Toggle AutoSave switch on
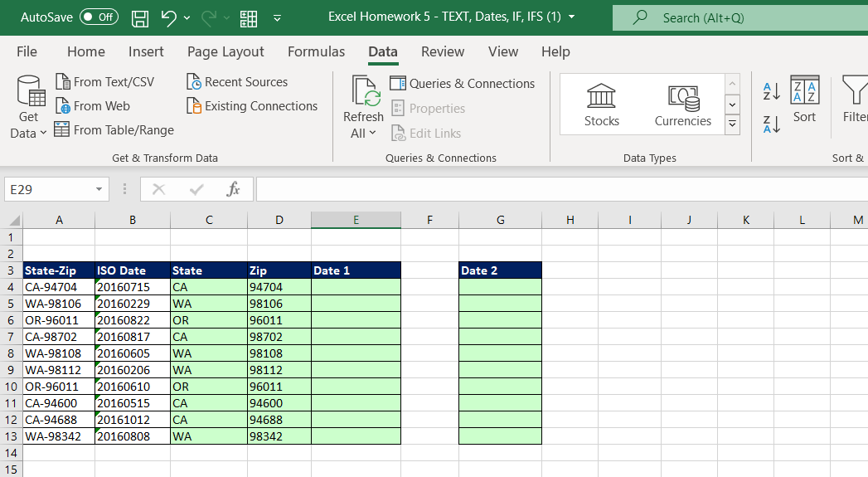Image resolution: width=868 pixels, height=477 pixels. [x=99, y=17]
